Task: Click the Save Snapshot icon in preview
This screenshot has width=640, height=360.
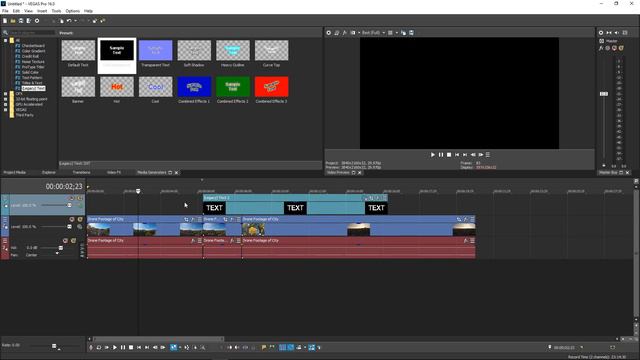Action: click(x=411, y=33)
